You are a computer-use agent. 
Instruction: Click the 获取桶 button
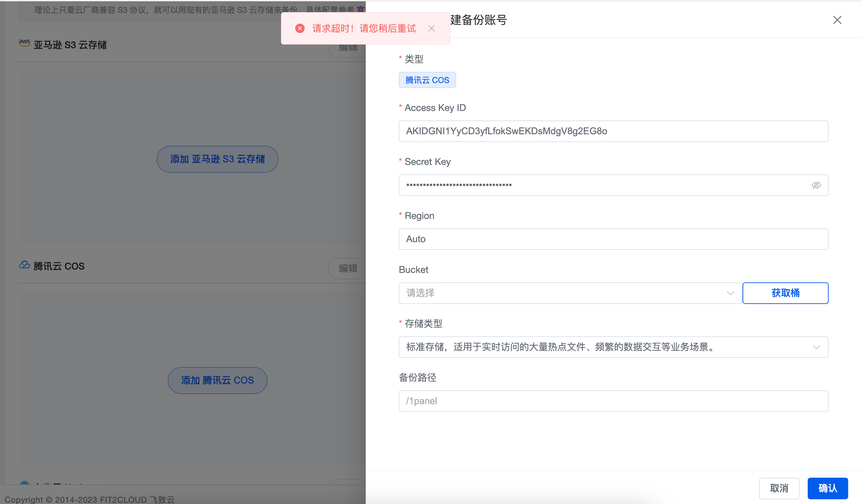(785, 293)
